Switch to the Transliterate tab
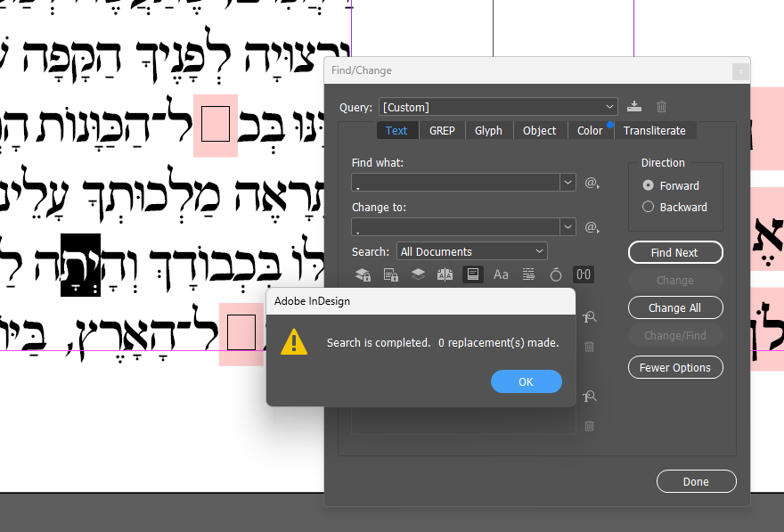Image resolution: width=784 pixels, height=532 pixels. point(655,130)
